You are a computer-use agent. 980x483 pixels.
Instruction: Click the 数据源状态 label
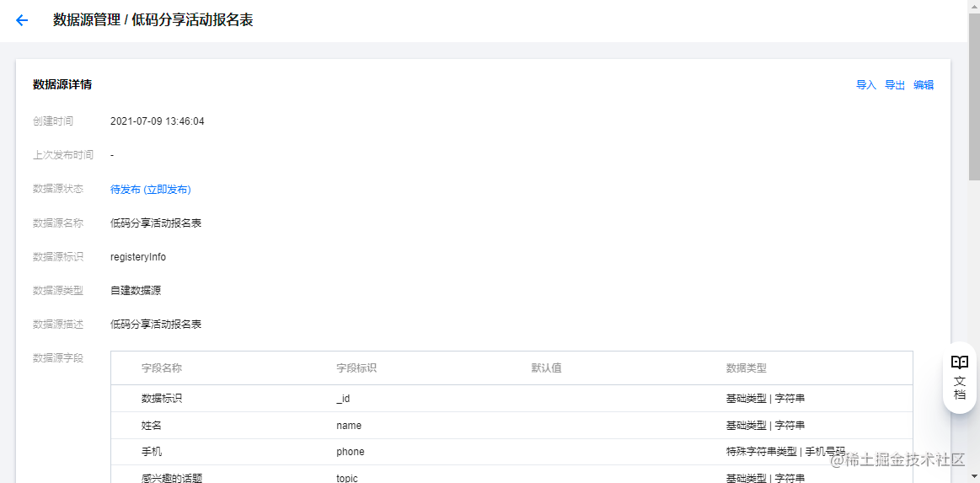[57, 189]
